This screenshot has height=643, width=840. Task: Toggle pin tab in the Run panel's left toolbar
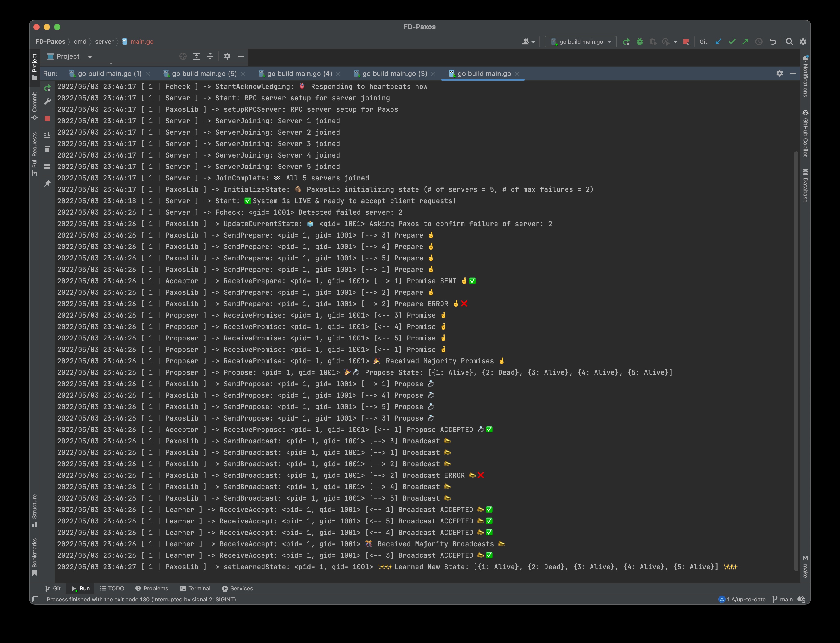pos(48,183)
